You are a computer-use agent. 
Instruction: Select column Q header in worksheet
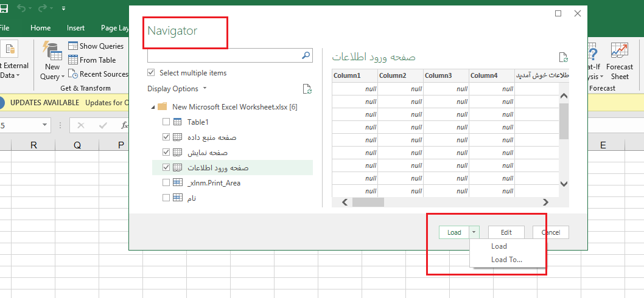(x=77, y=145)
